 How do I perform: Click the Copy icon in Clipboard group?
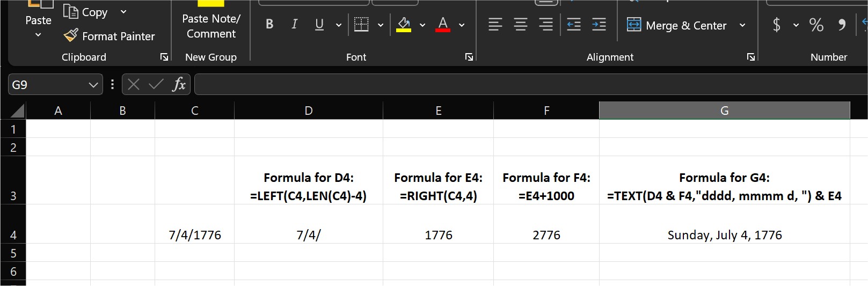71,11
